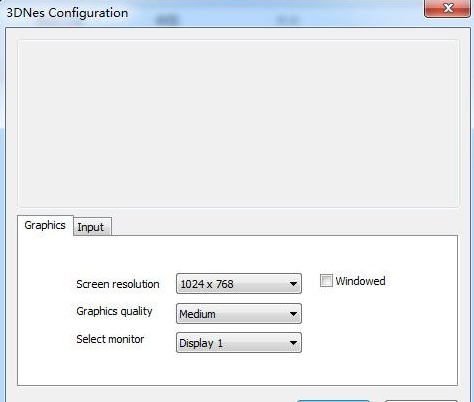This screenshot has width=474, height=402.
Task: Click the 1024 x 768 resolution value
Action: 207,284
